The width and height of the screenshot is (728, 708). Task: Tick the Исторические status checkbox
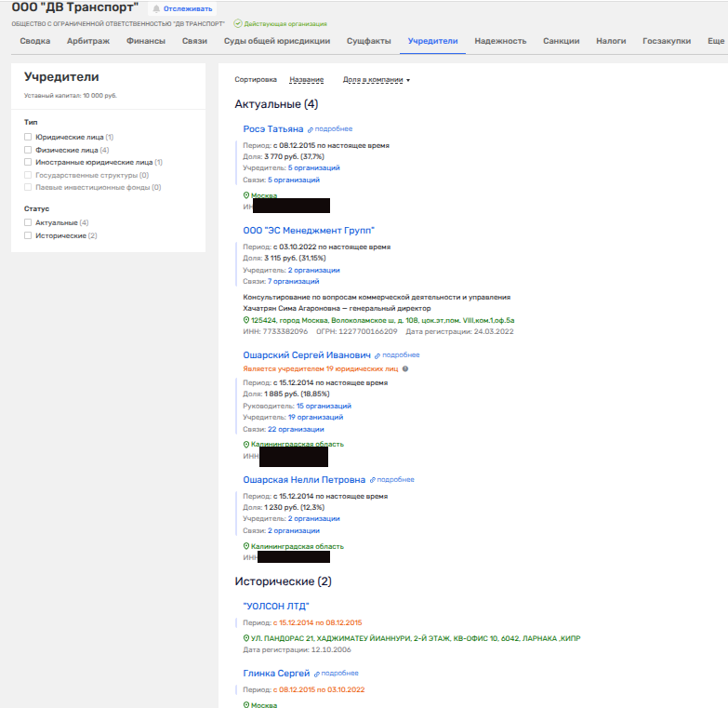coord(28,235)
